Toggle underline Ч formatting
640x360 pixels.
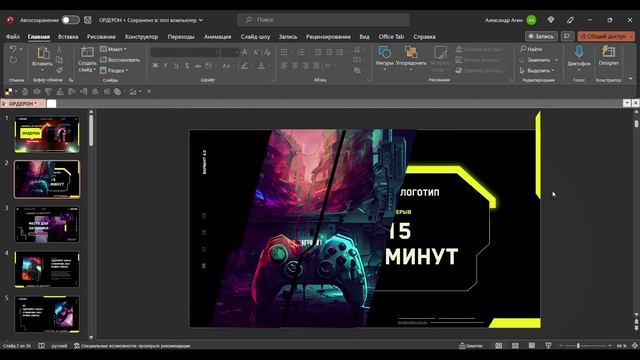point(176,66)
